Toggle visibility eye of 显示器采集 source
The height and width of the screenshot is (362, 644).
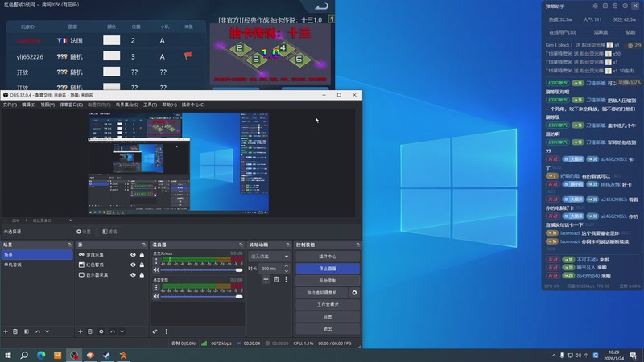[133, 275]
